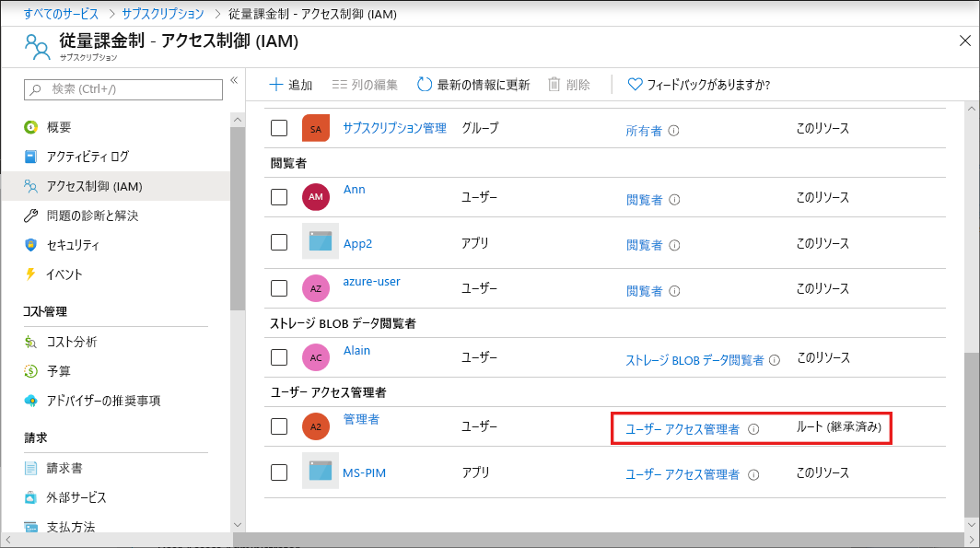The height and width of the screenshot is (548, 980).
Task: Click the コスト分析 icon
Action: (30, 342)
